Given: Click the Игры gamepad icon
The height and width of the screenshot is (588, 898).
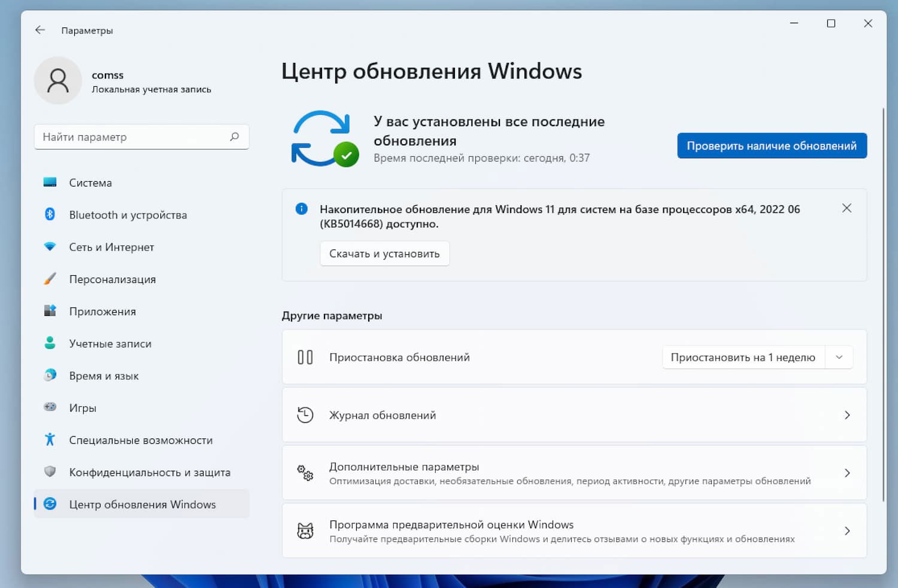Looking at the screenshot, I should point(50,407).
